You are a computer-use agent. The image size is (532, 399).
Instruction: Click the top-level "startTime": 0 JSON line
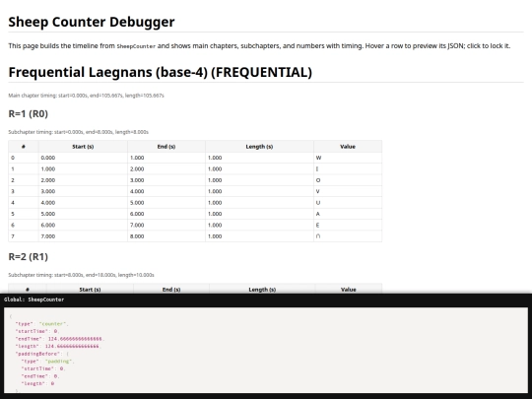[x=37, y=331]
